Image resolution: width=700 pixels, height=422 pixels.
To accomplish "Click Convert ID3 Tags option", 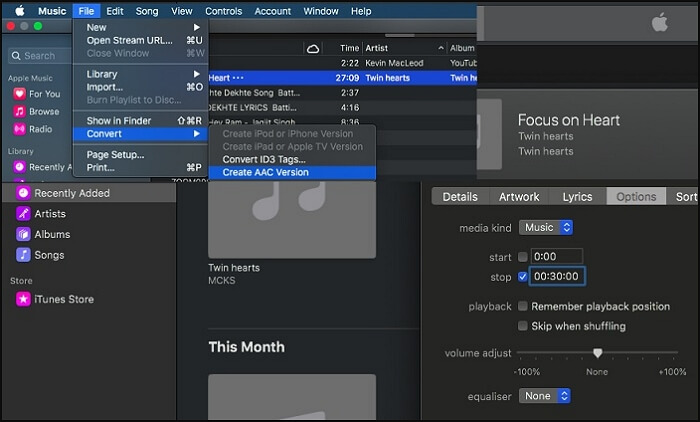I will click(265, 159).
